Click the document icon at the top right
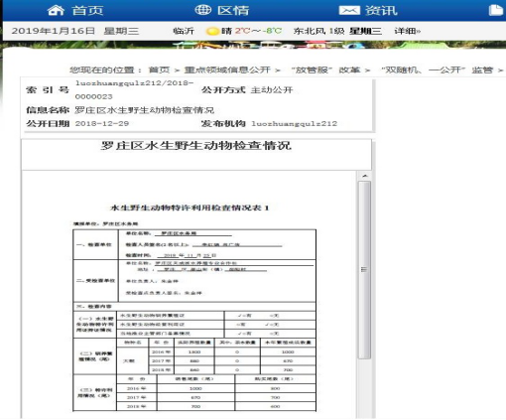This screenshot has height=420, width=506. (496, 10)
